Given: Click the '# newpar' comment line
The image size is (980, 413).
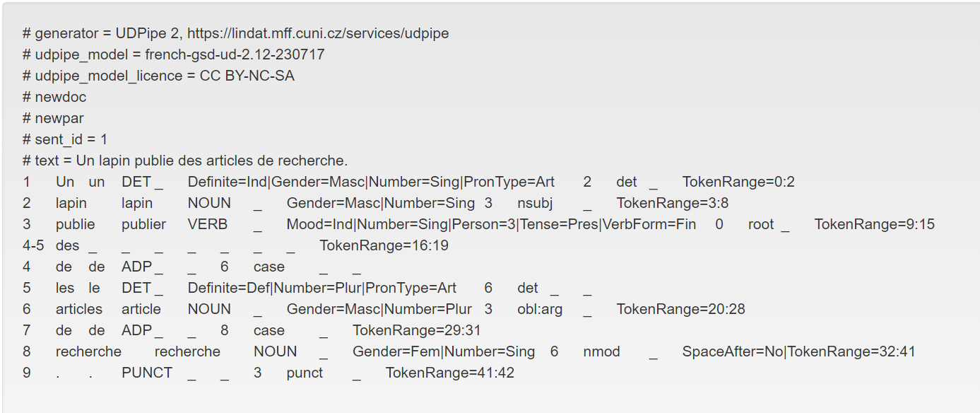Looking at the screenshot, I should [54, 118].
